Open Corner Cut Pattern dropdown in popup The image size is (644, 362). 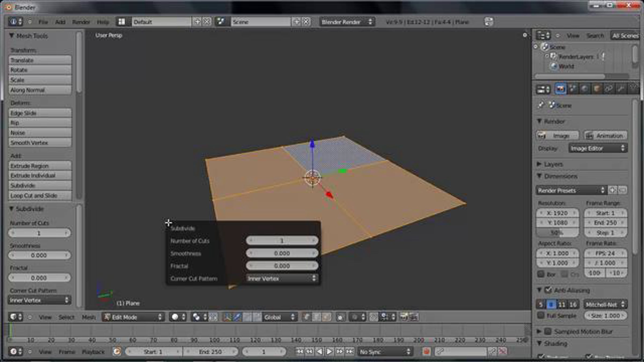point(282,278)
